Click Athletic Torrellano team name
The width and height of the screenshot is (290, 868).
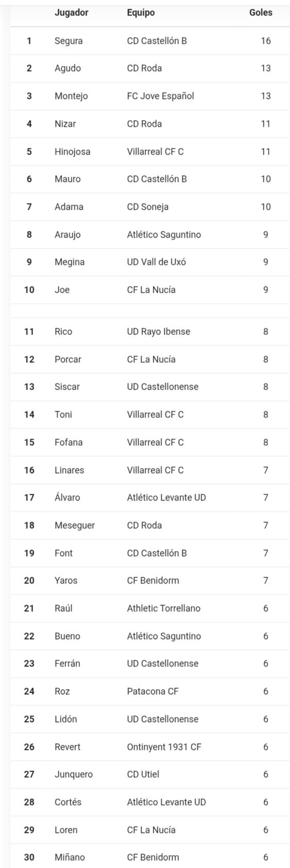pos(164,608)
